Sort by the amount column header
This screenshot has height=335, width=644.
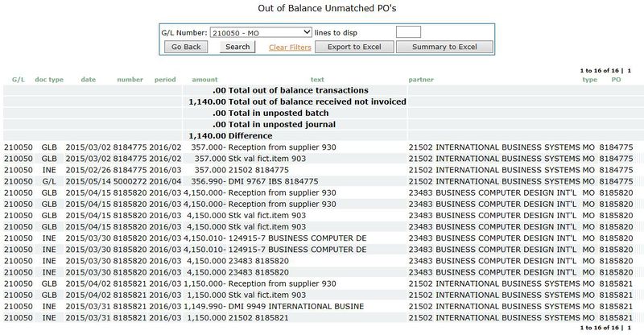[x=204, y=80]
